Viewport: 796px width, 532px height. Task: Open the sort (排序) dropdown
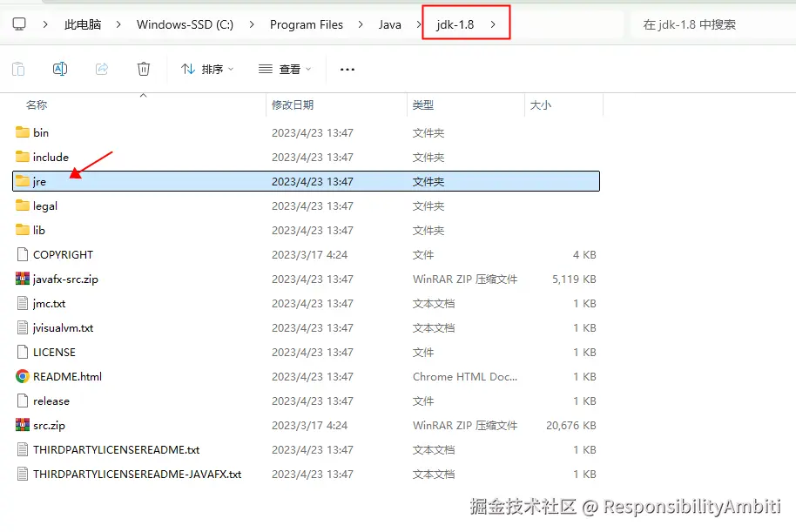point(207,69)
